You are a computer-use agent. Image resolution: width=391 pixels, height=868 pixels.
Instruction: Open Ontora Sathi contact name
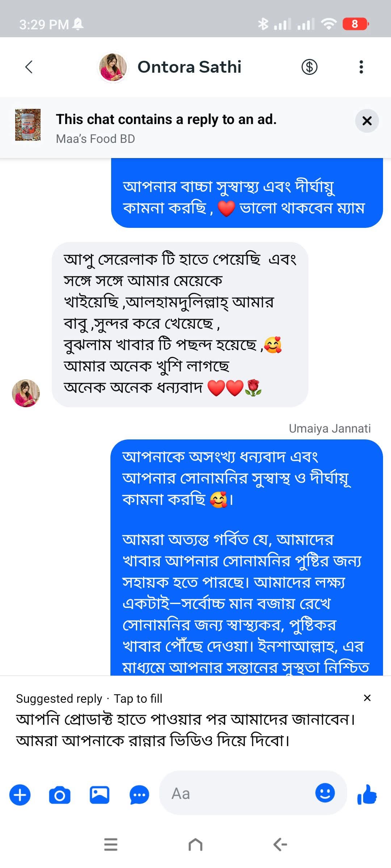tap(189, 67)
